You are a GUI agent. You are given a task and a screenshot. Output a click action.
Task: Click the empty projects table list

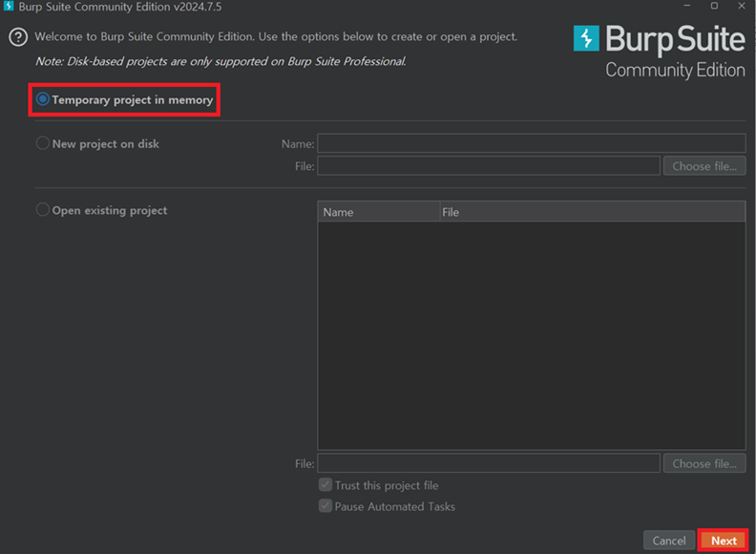point(532,335)
